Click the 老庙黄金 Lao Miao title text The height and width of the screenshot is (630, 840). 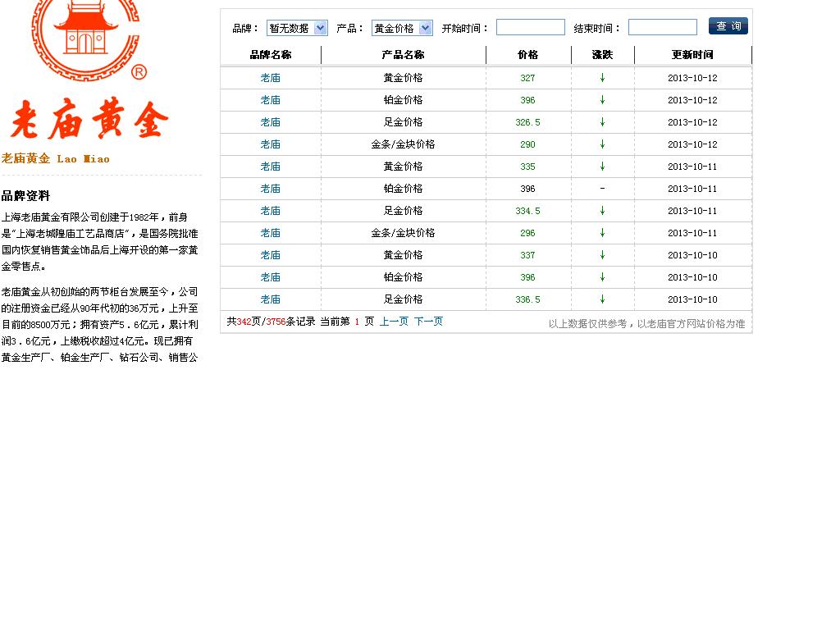pyautogui.click(x=55, y=158)
